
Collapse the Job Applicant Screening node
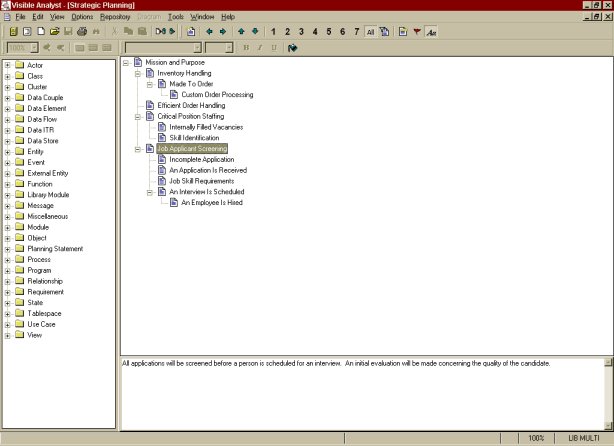pyautogui.click(x=138, y=149)
